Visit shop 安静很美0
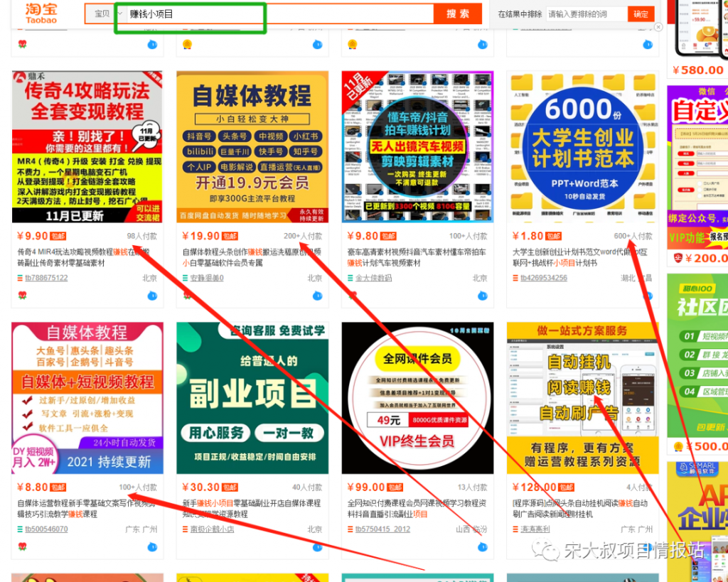Screen dimensions: 728x582 pos(207,278)
